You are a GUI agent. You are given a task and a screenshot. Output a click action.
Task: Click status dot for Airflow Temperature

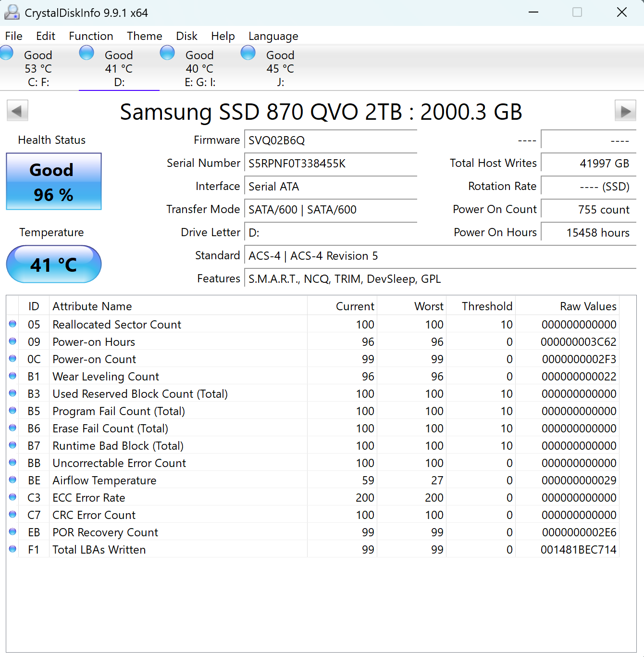point(12,480)
